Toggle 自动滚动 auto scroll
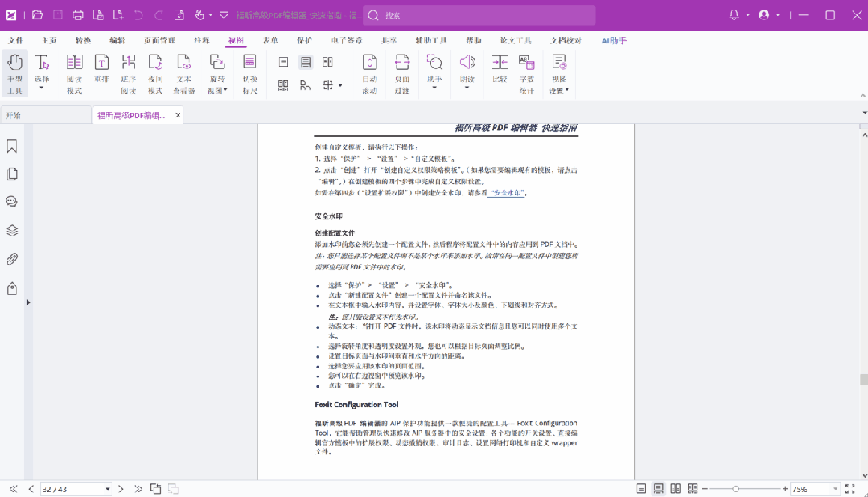Image resolution: width=868 pixels, height=497 pixels. click(x=369, y=74)
